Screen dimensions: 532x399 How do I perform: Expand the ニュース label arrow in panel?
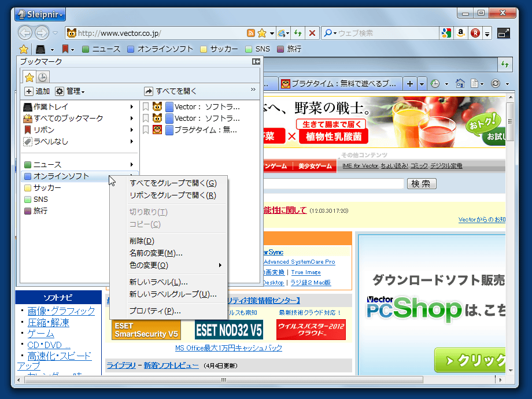coord(132,165)
